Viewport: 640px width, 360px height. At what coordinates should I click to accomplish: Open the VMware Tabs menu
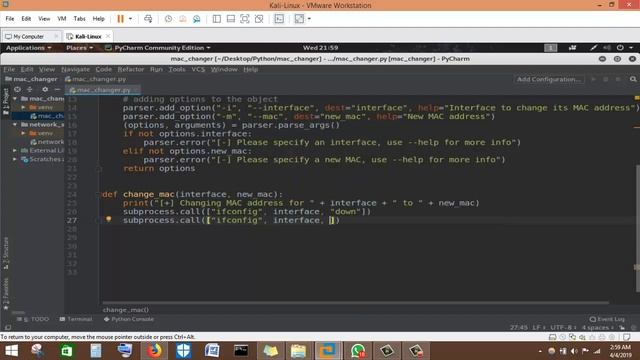tap(79, 19)
